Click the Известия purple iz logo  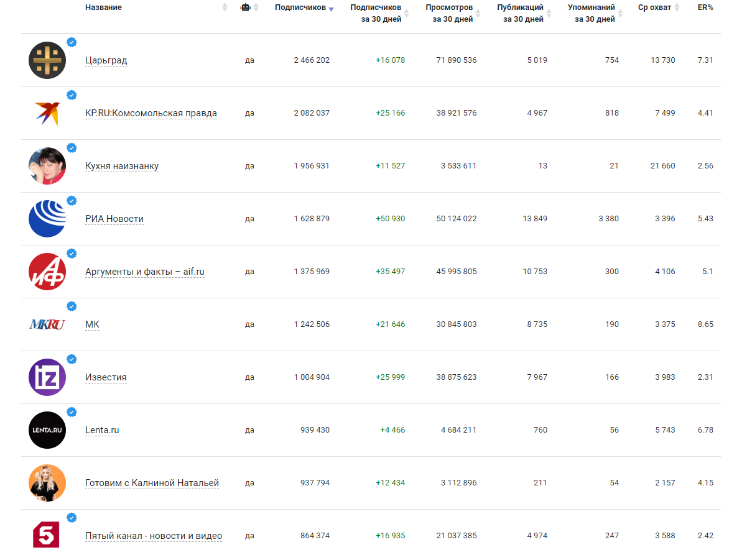pyautogui.click(x=47, y=377)
